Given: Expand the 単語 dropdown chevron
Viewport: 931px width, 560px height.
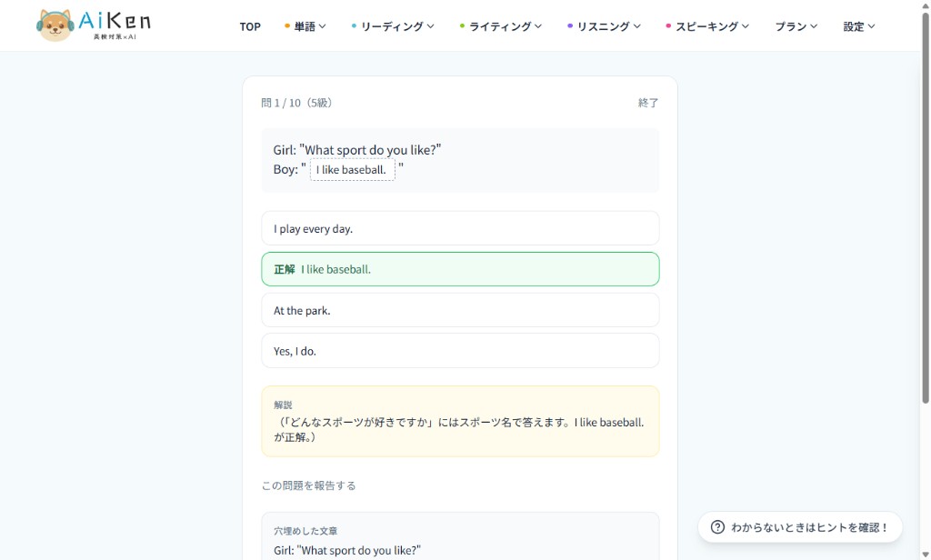Looking at the screenshot, I should (x=323, y=26).
